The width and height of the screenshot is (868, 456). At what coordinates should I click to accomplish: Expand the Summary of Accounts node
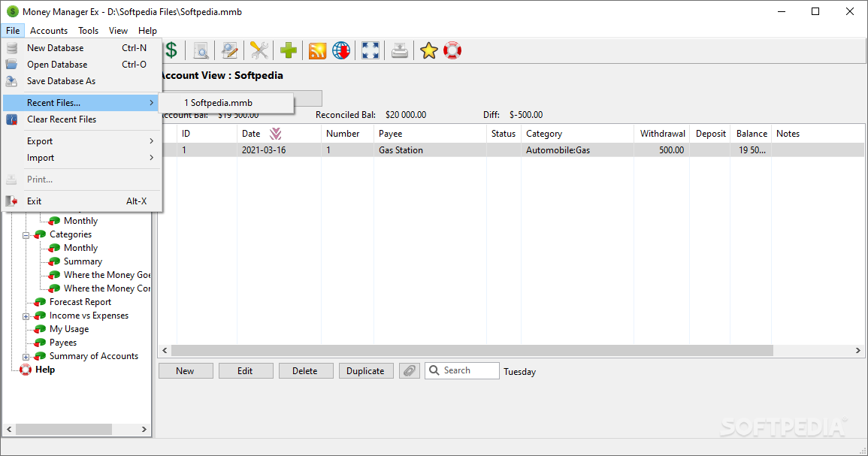[26, 357]
